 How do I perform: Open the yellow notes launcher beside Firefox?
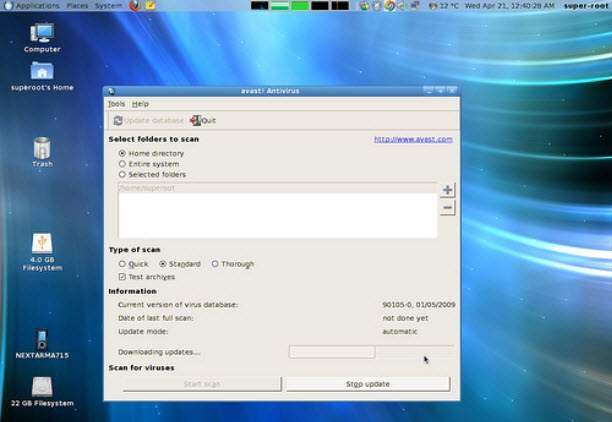click(x=151, y=5)
